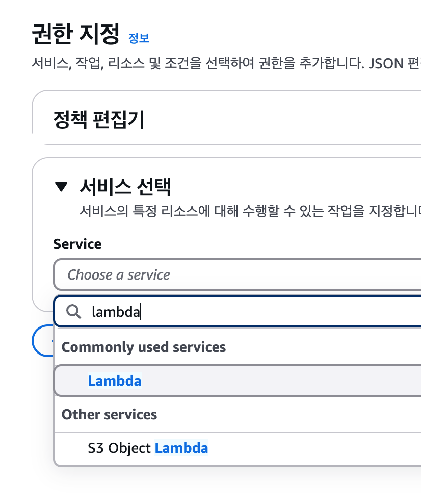This screenshot has width=421, height=504.
Task: Click the Service field label
Action: (77, 244)
